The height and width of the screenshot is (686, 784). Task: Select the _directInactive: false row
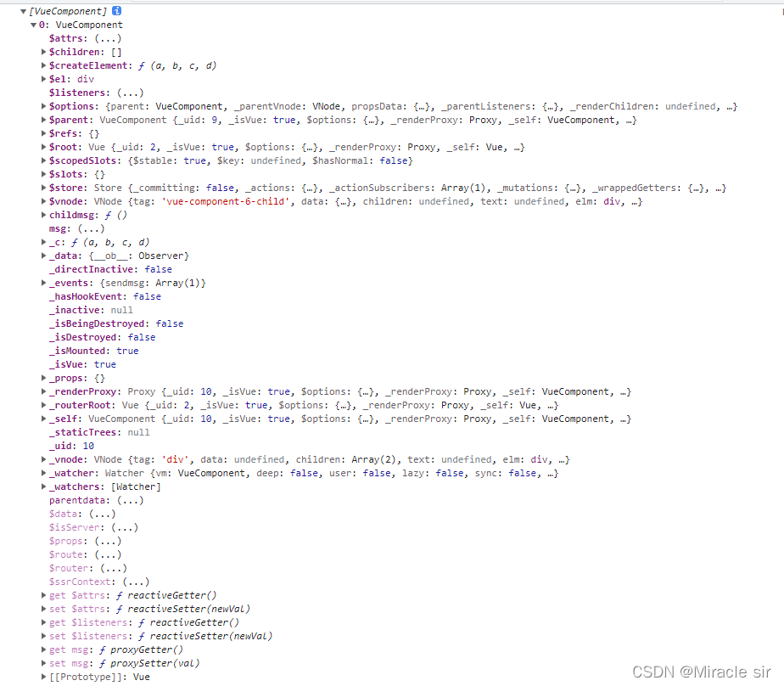click(x=110, y=269)
